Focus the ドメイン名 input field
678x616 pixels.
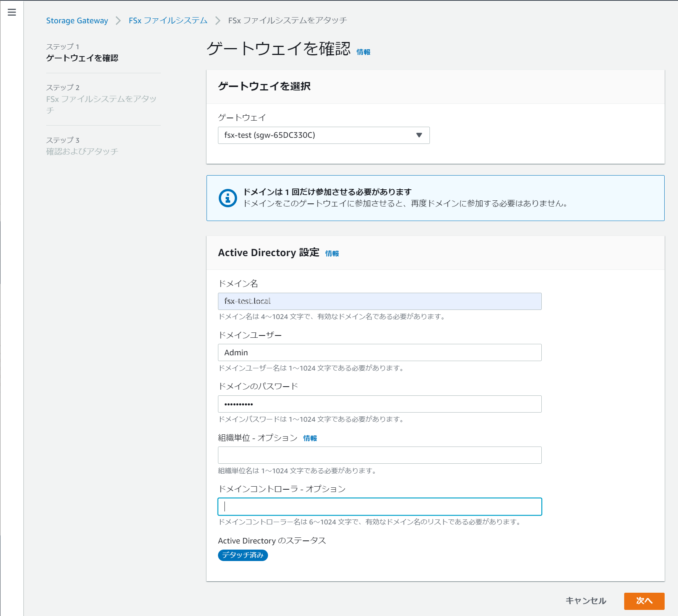tap(379, 301)
